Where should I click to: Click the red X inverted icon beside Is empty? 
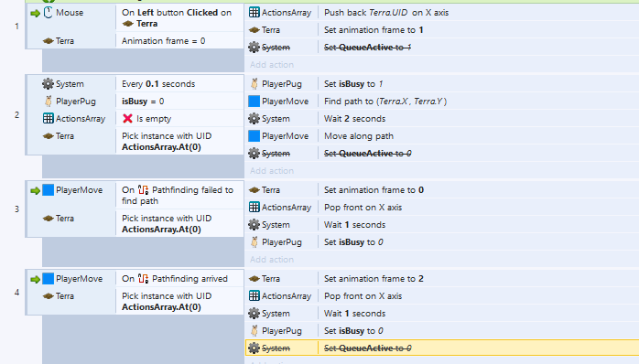tap(127, 119)
